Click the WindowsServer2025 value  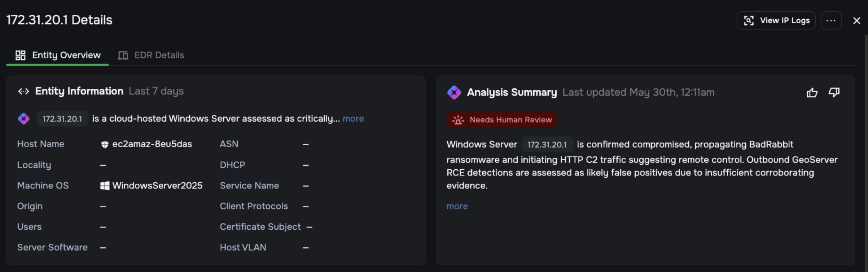point(157,186)
